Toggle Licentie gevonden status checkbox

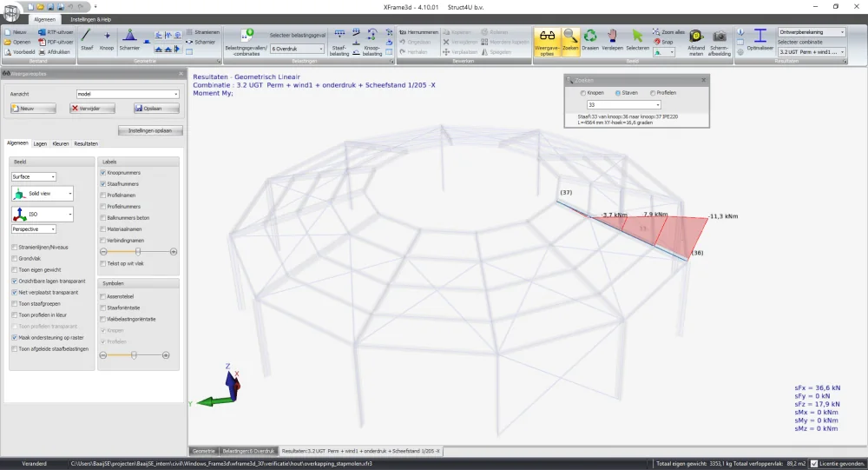click(814, 464)
